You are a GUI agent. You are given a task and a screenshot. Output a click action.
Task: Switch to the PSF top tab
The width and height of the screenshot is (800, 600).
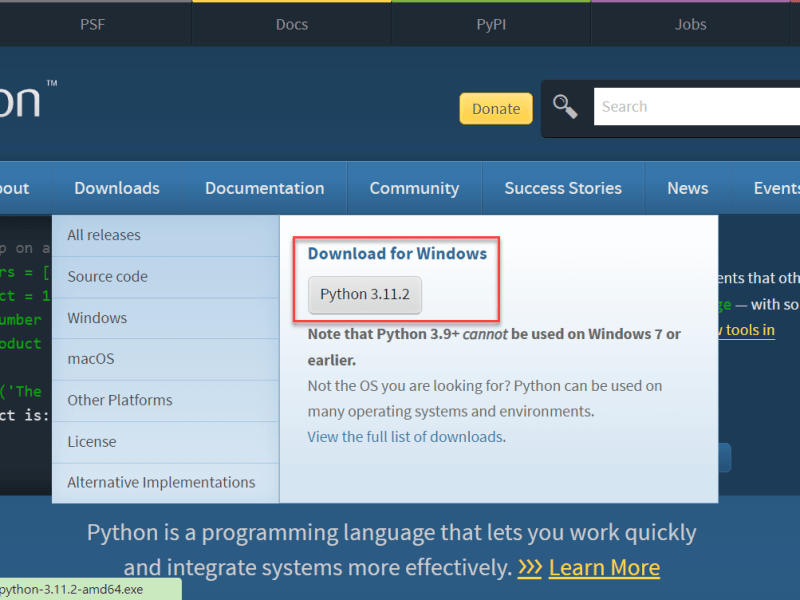(92, 24)
